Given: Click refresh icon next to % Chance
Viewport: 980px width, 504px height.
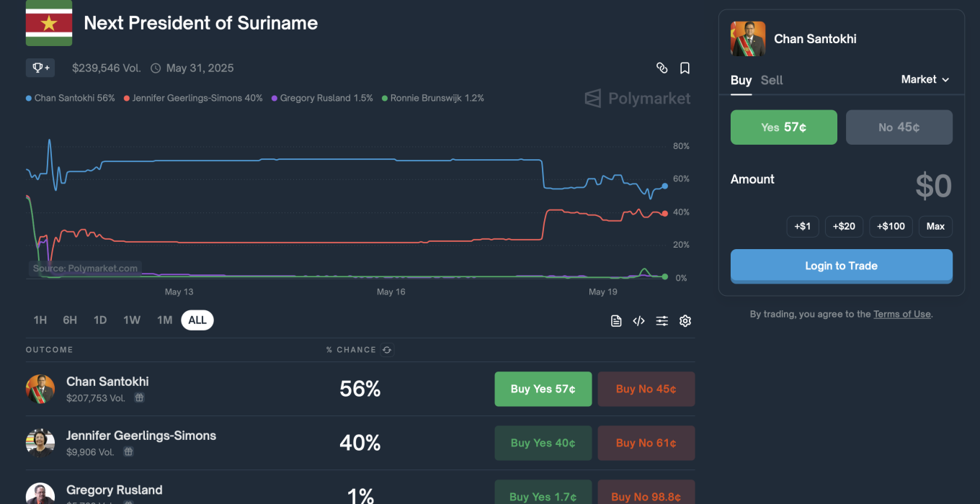Looking at the screenshot, I should [x=387, y=350].
